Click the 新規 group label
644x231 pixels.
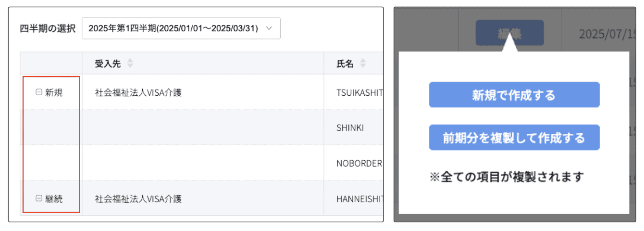point(54,92)
